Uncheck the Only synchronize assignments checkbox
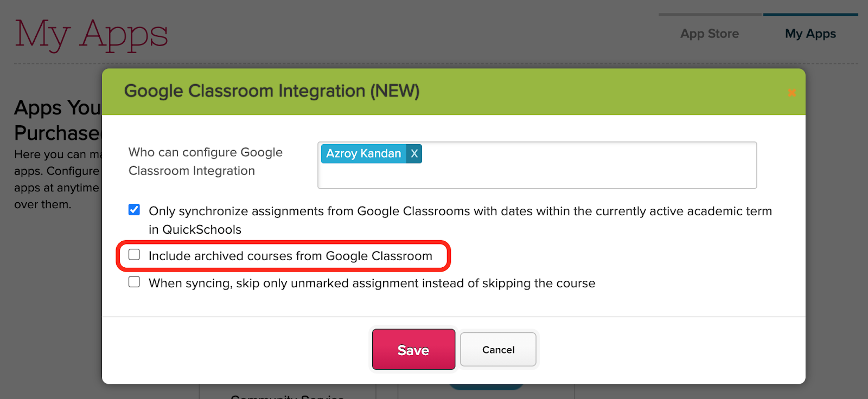The height and width of the screenshot is (399, 868). click(134, 210)
